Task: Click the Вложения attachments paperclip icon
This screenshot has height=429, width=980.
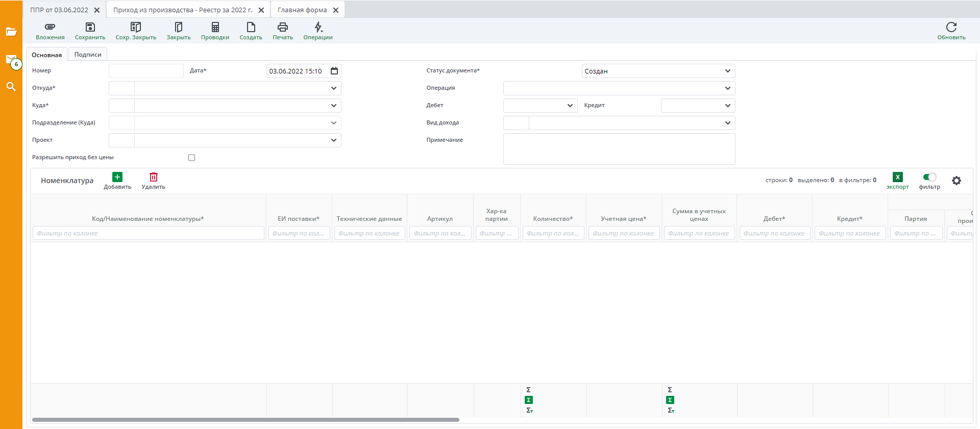Action: point(50,27)
